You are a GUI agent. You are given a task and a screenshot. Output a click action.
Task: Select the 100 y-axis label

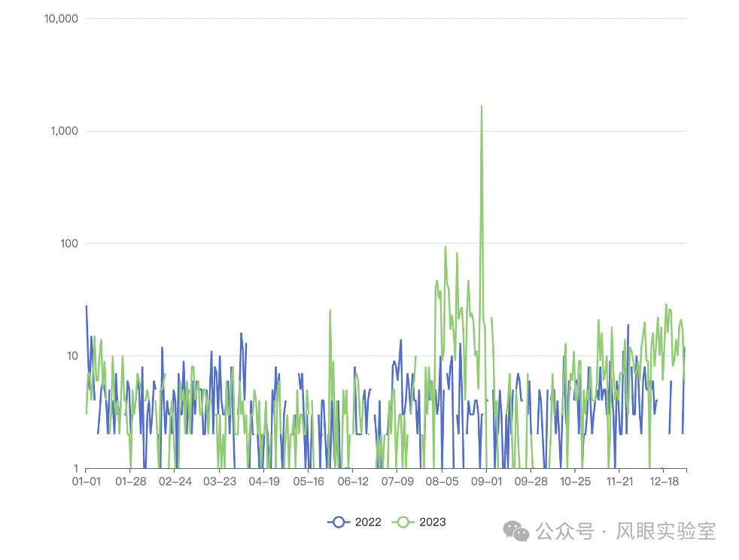(69, 243)
